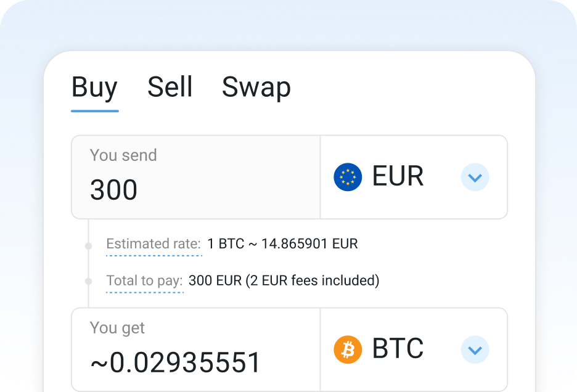577x392 pixels.
Task: Click the bullet dot beside Total to pay
Action: click(89, 282)
